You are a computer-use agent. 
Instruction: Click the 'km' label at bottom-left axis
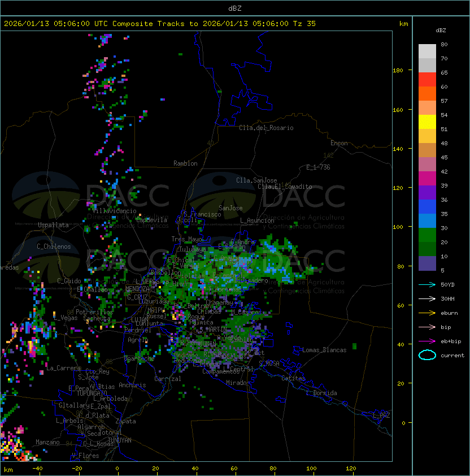[x=8, y=470]
